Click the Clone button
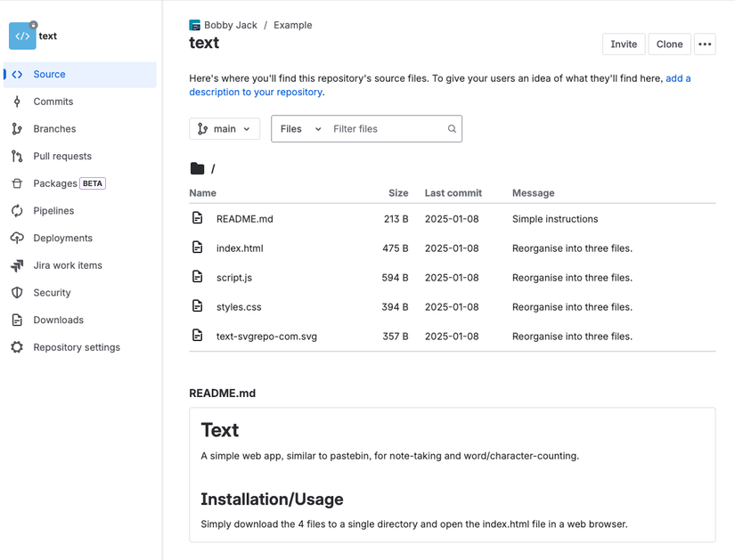This screenshot has width=735, height=560. (669, 44)
